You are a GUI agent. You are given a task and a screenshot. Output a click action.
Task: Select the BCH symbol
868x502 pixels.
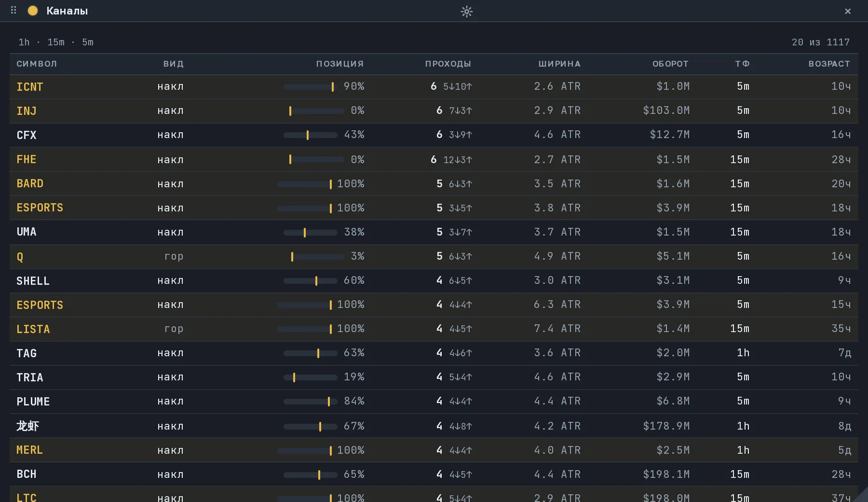[27, 474]
